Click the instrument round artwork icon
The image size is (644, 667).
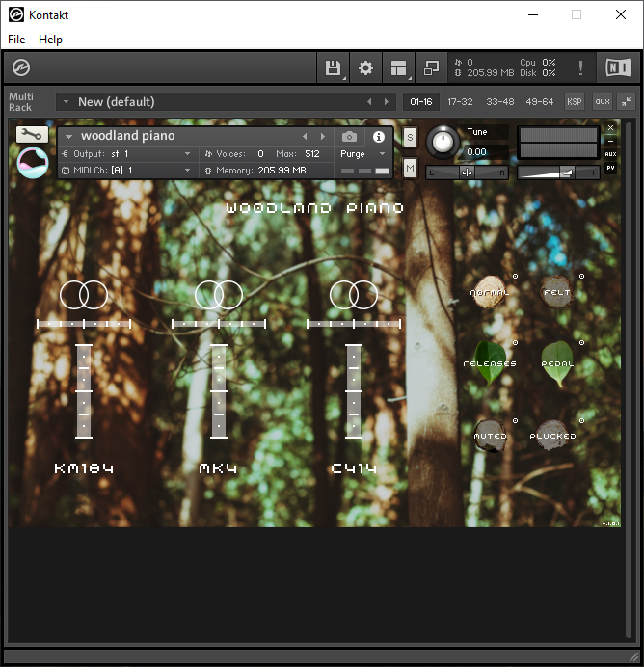click(33, 163)
